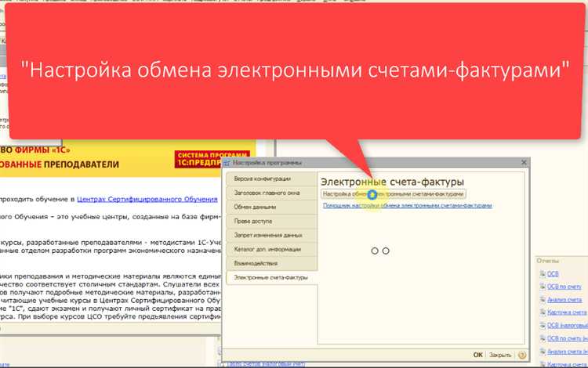This screenshot has height=368, width=588.
Task: Click the icon beside ОСВ (налоговый) report
Action: tap(543, 326)
